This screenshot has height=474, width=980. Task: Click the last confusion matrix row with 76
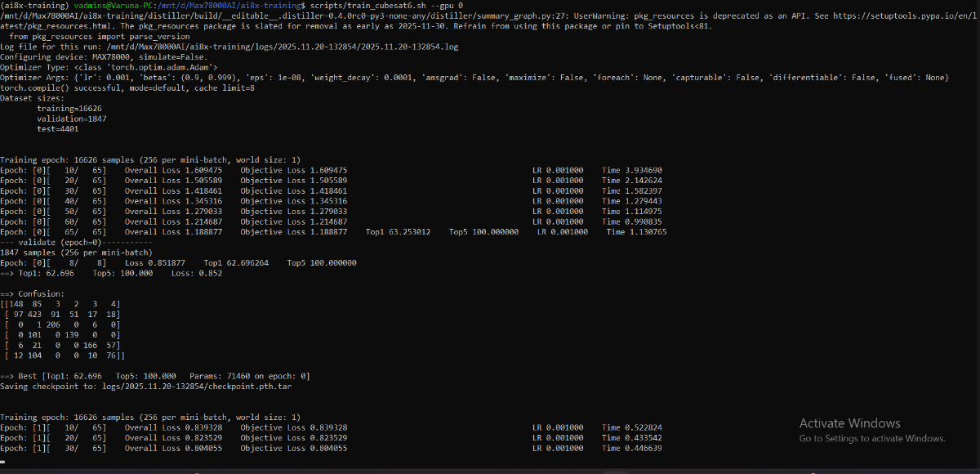[x=64, y=355]
